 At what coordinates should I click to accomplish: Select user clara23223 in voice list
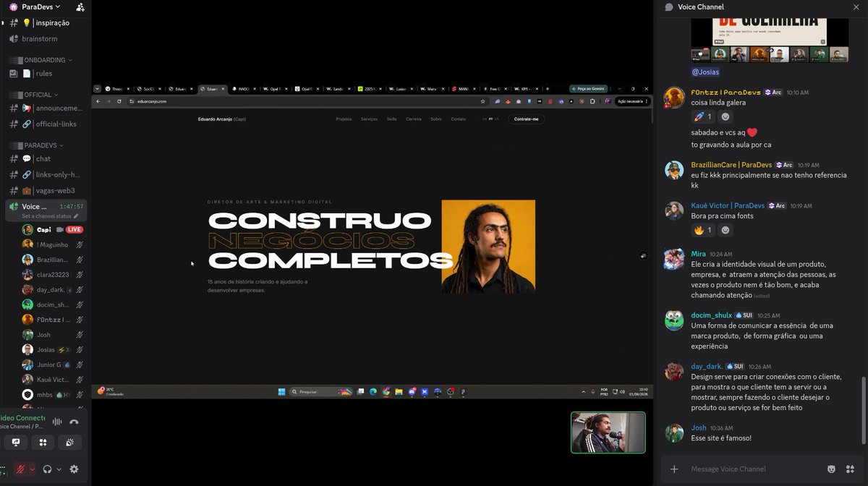click(52, 275)
